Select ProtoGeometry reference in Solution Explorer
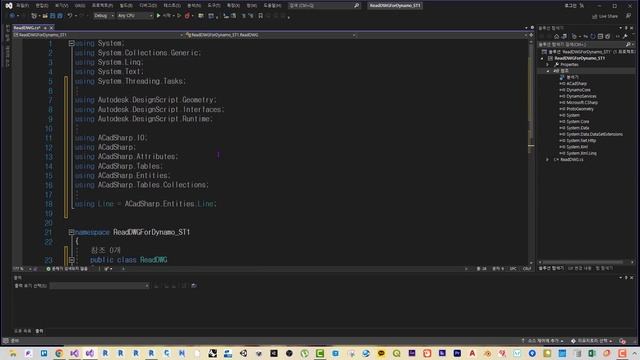This screenshot has height=360, width=640. (x=580, y=109)
